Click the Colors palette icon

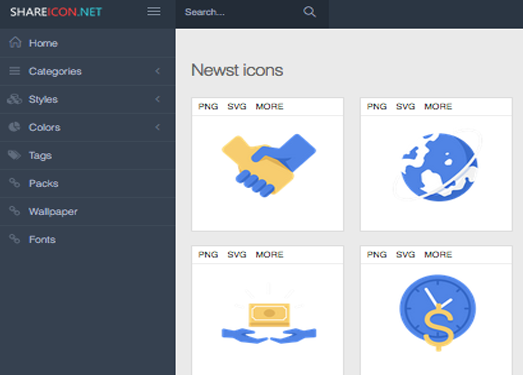(x=14, y=127)
